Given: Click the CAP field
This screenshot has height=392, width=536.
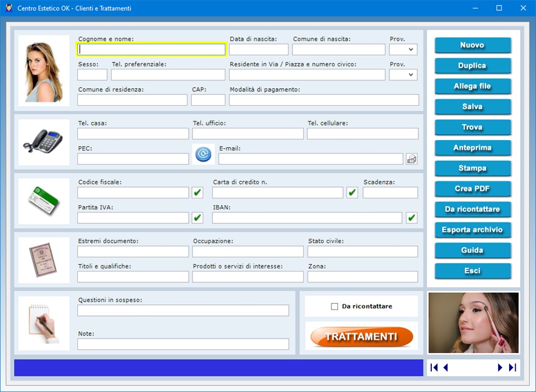Looking at the screenshot, I should pos(208,100).
